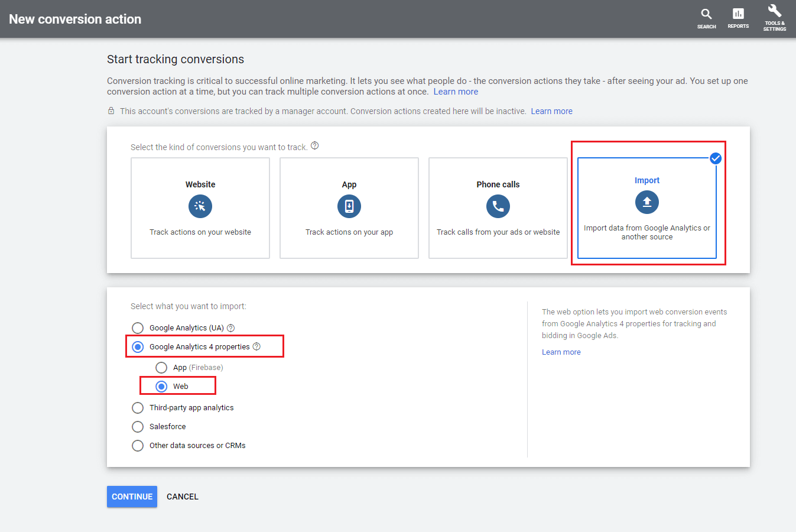The height and width of the screenshot is (532, 796).
Task: Choose the App (Firebase) radio option
Action: coord(161,368)
